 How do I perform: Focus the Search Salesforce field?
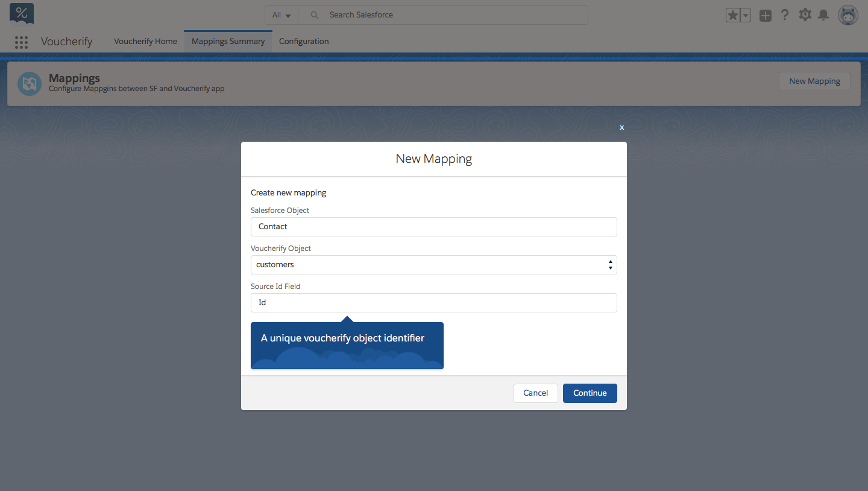[x=443, y=15]
